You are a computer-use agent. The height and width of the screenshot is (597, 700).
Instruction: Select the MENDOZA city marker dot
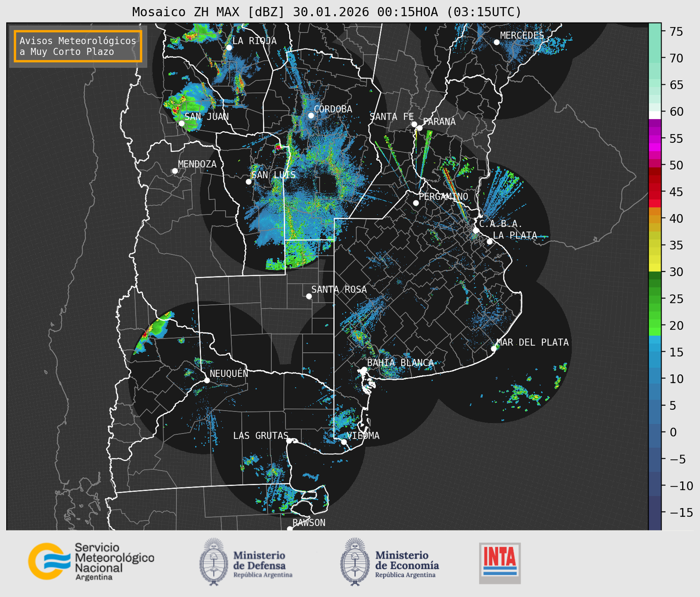tap(175, 171)
